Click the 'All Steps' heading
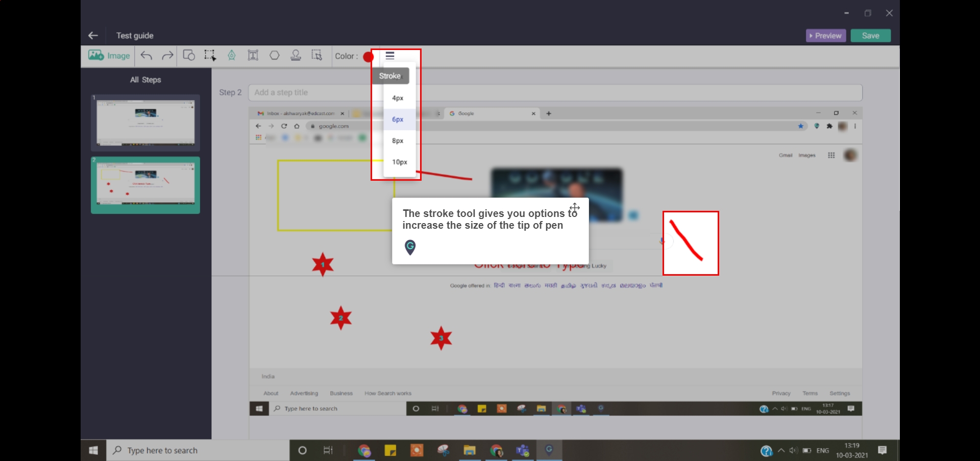 pos(145,80)
